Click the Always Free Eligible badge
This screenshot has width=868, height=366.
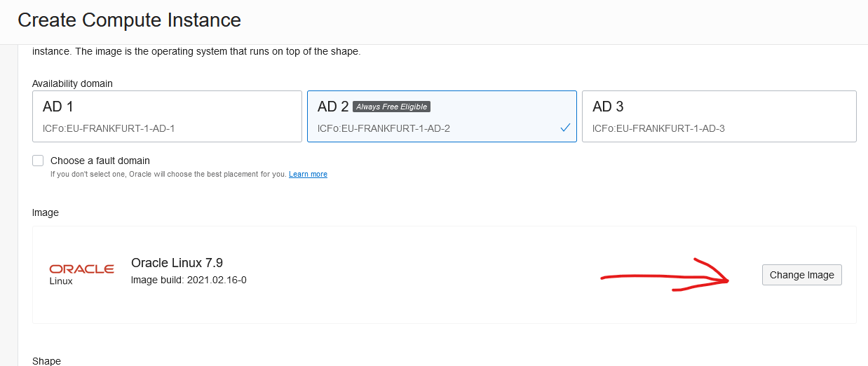point(391,107)
